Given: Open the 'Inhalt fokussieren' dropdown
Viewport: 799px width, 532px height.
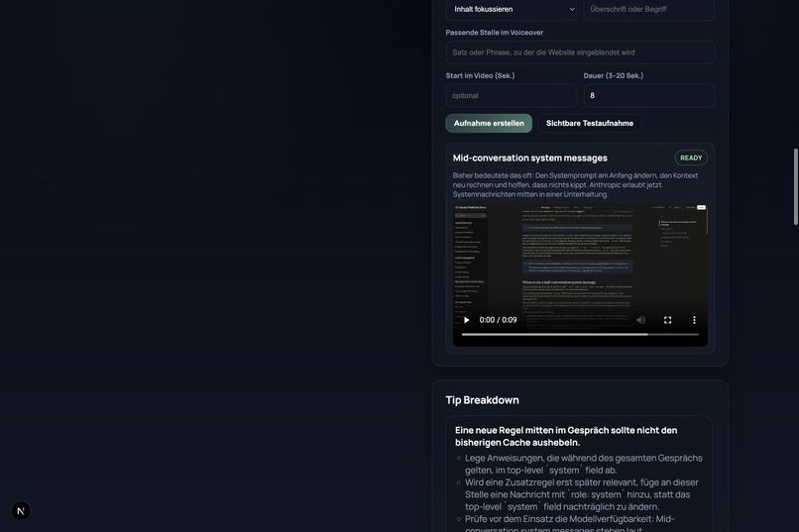Looking at the screenshot, I should [512, 9].
